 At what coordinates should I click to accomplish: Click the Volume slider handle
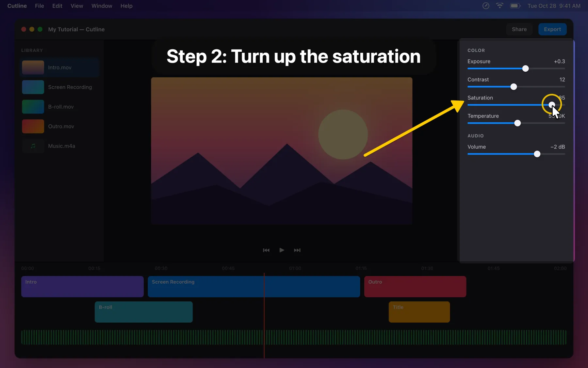pyautogui.click(x=537, y=154)
